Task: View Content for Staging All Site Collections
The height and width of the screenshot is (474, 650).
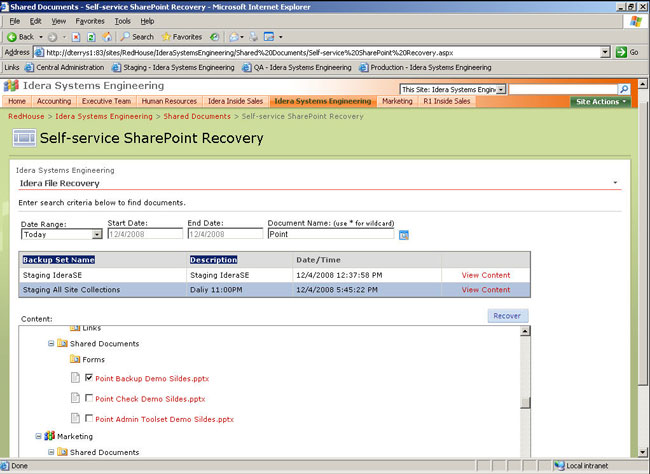Action: (x=486, y=289)
